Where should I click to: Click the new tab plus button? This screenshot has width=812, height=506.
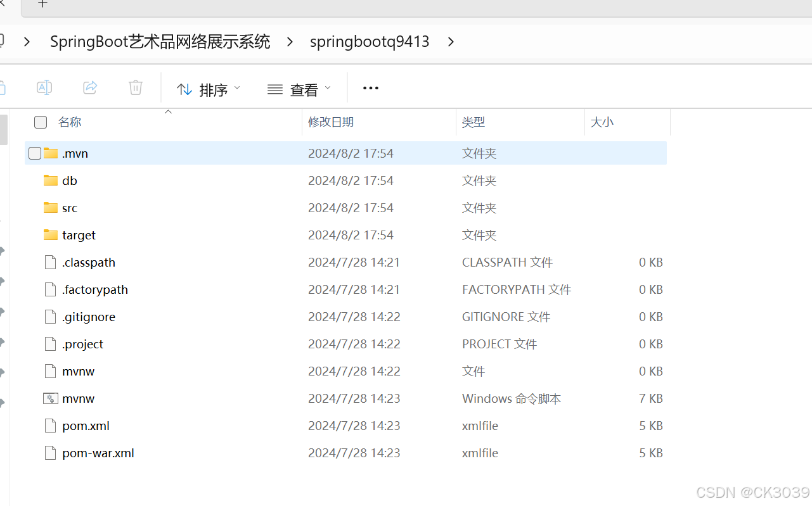pos(42,4)
